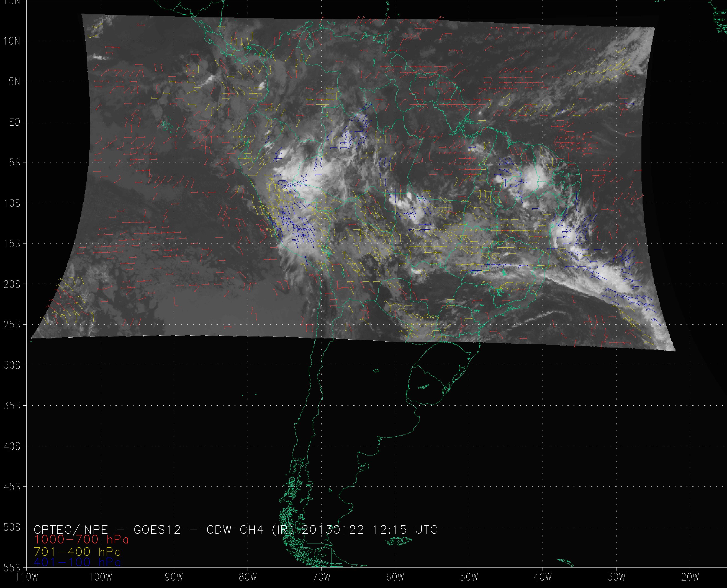Image resolution: width=727 pixels, height=588 pixels.
Task: Click the 40W longitude axis label
Action: pyautogui.click(x=543, y=577)
